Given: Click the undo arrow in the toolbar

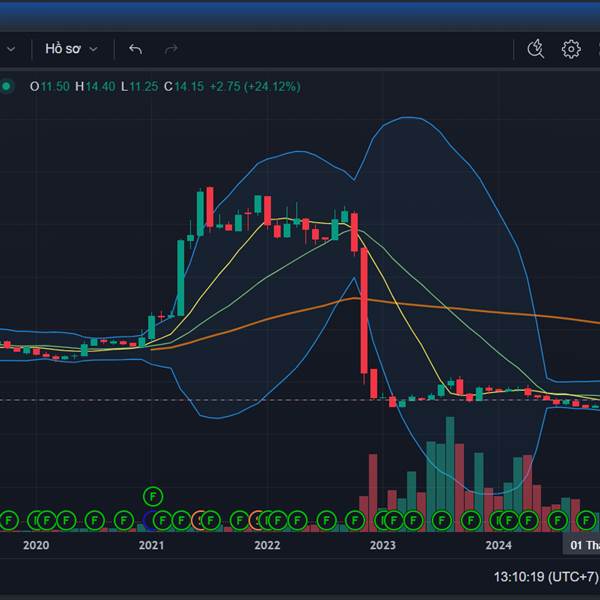Looking at the screenshot, I should tap(136, 49).
